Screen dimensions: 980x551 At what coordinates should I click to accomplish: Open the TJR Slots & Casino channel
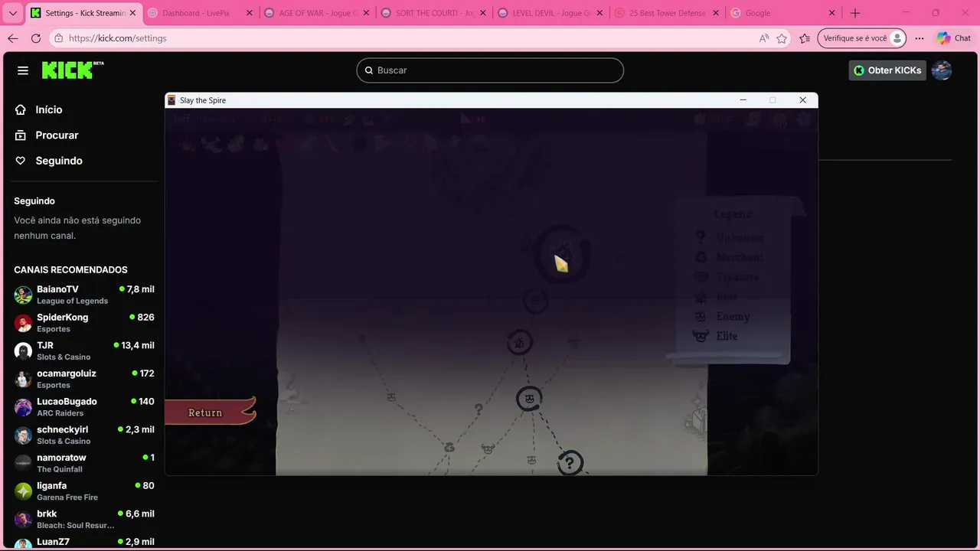point(84,350)
